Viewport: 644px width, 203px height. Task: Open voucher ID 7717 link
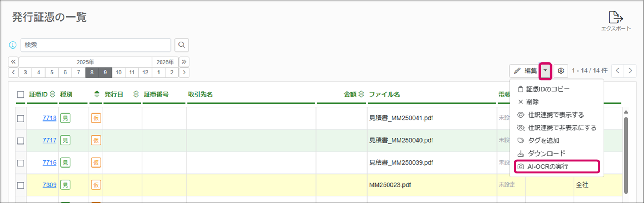click(50, 140)
